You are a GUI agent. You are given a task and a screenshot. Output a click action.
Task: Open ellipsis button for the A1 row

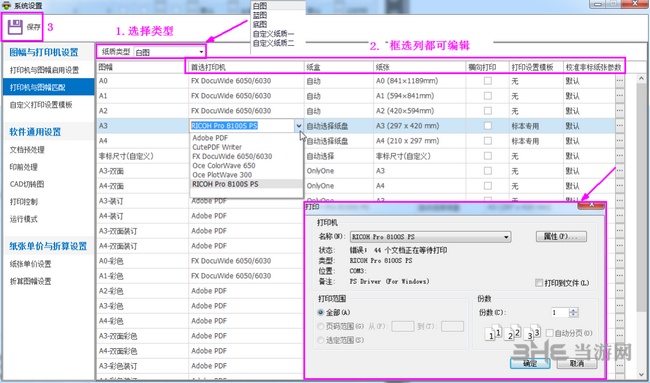coord(620,96)
